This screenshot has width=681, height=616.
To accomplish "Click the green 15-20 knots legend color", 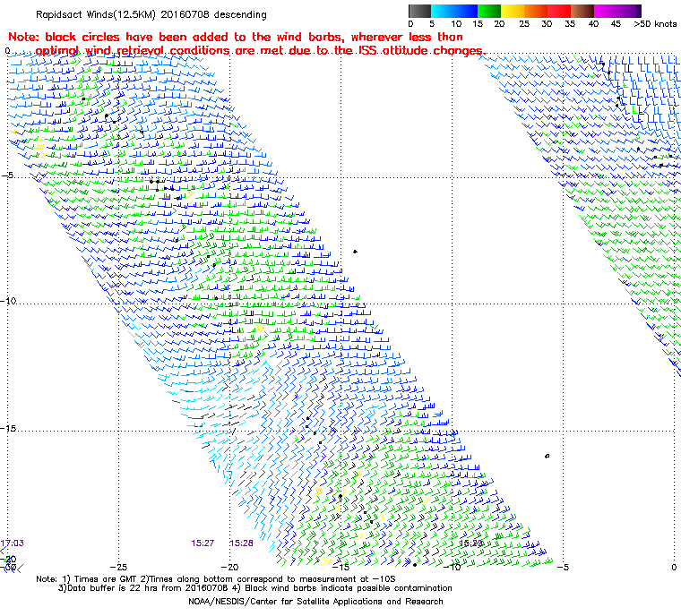I will pos(489,11).
